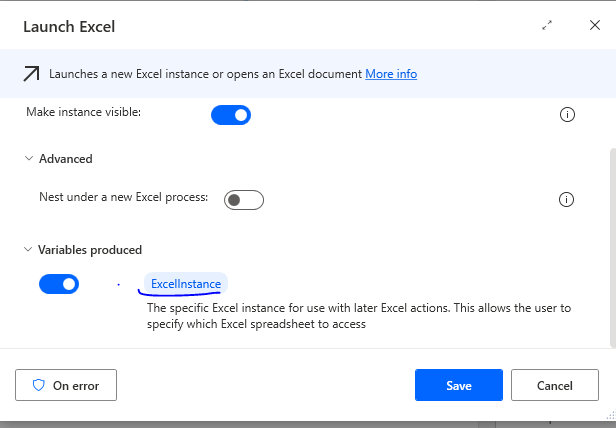Viewport: 616px width, 428px height.
Task: Collapse the Variables produced section chevron
Action: [x=27, y=250]
